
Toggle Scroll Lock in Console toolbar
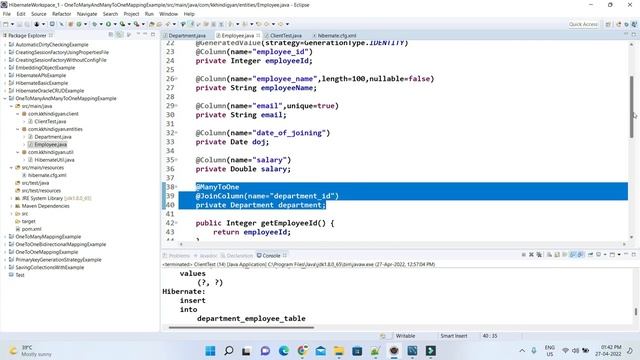[557, 255]
